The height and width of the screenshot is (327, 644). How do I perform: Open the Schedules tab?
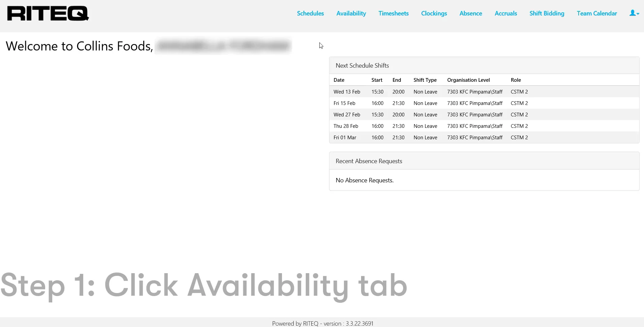click(x=310, y=13)
